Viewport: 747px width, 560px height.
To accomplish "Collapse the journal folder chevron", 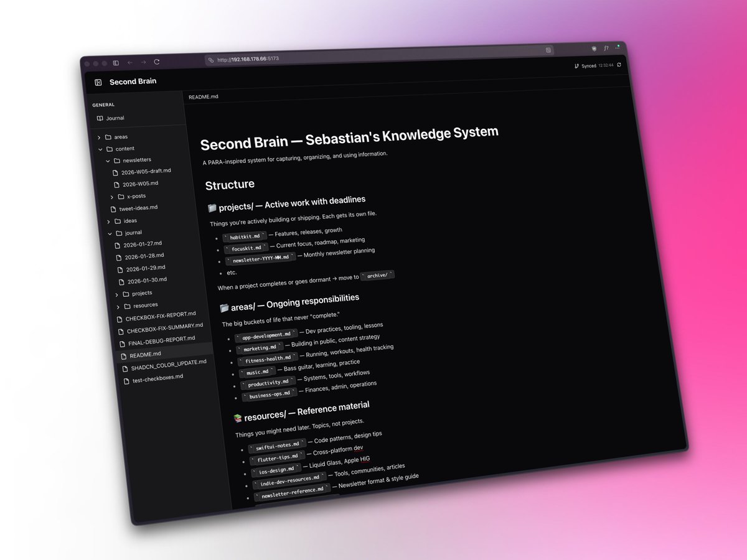I will click(110, 233).
